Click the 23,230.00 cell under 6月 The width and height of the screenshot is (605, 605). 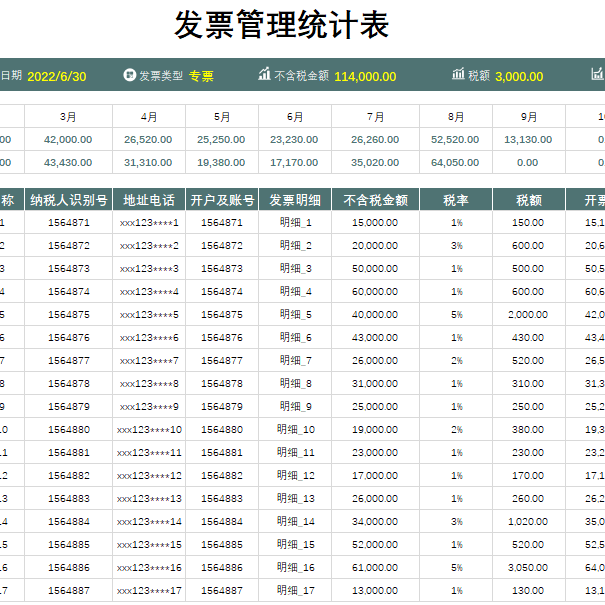[x=295, y=140]
